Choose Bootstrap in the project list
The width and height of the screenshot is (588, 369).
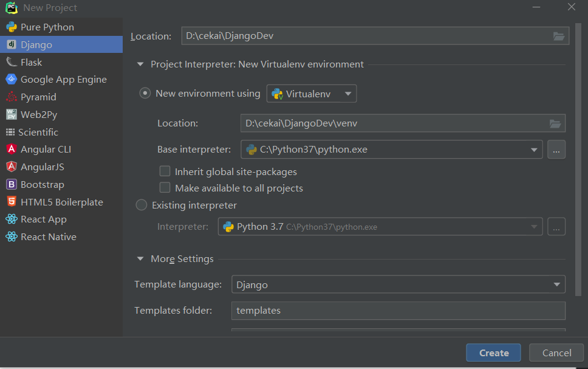pyautogui.click(x=42, y=185)
